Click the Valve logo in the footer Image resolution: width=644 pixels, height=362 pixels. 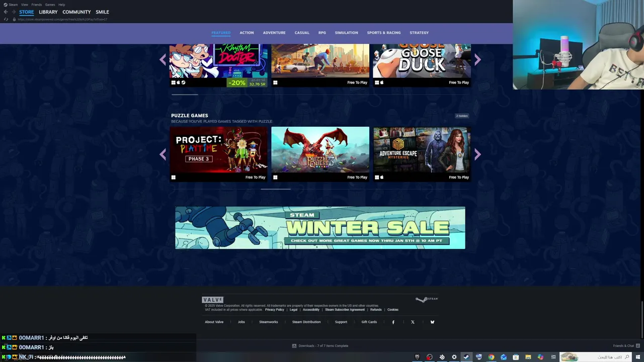(x=212, y=300)
